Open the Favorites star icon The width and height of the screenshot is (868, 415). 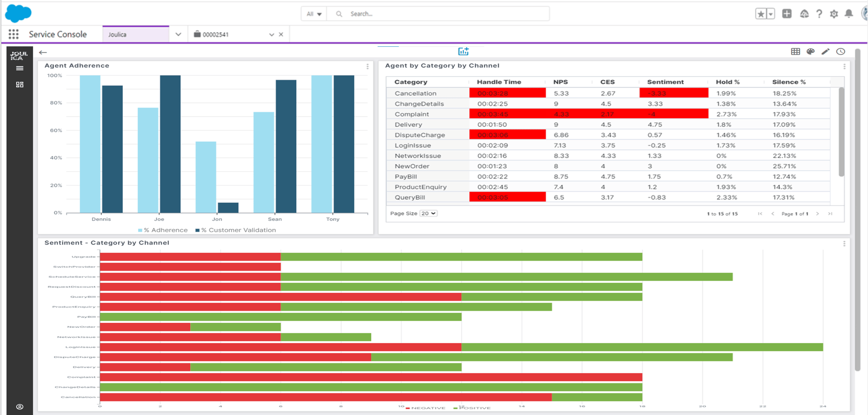pos(761,14)
